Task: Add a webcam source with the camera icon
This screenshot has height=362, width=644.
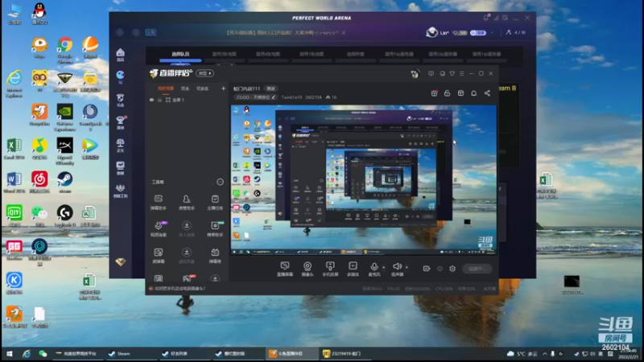Action: tap(308, 266)
